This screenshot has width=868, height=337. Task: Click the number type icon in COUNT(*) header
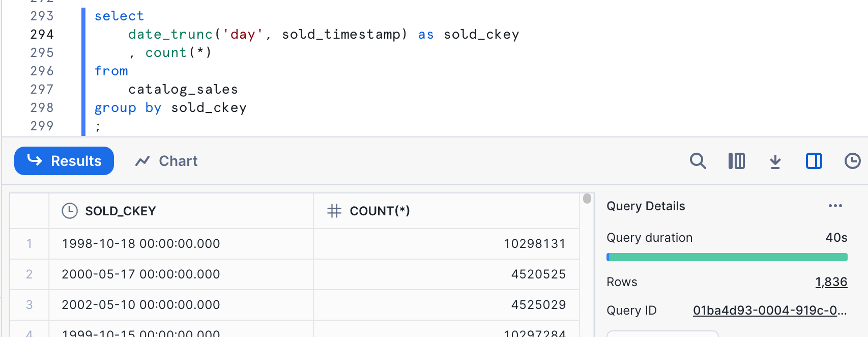(x=334, y=211)
